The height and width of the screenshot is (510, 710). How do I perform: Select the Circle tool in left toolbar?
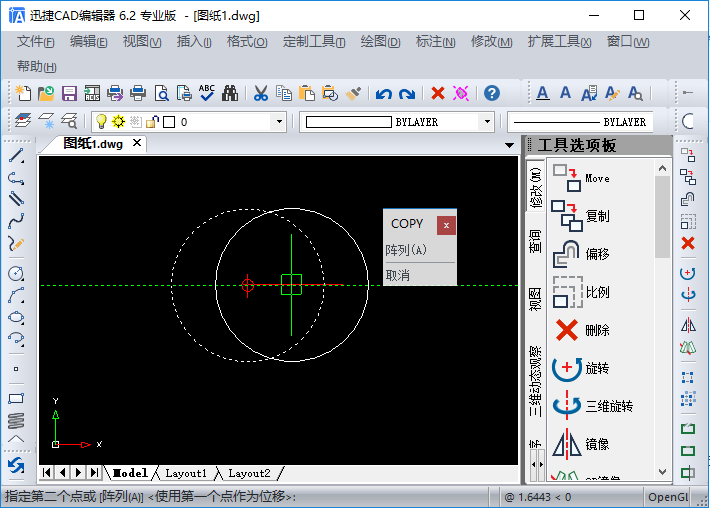[x=16, y=273]
